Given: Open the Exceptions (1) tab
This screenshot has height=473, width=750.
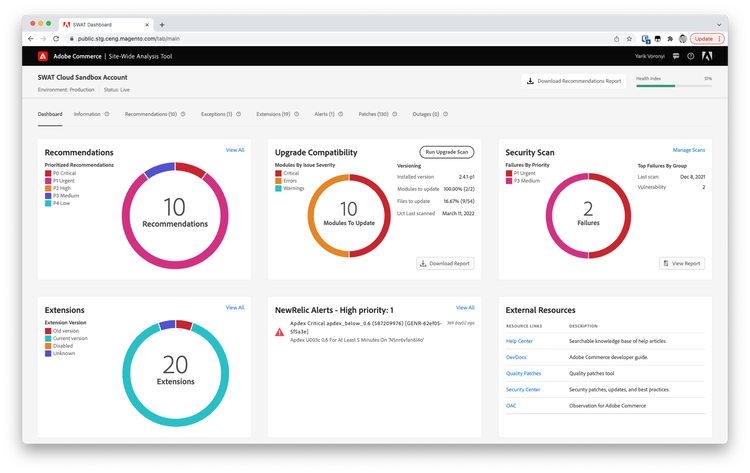Looking at the screenshot, I should (215, 114).
